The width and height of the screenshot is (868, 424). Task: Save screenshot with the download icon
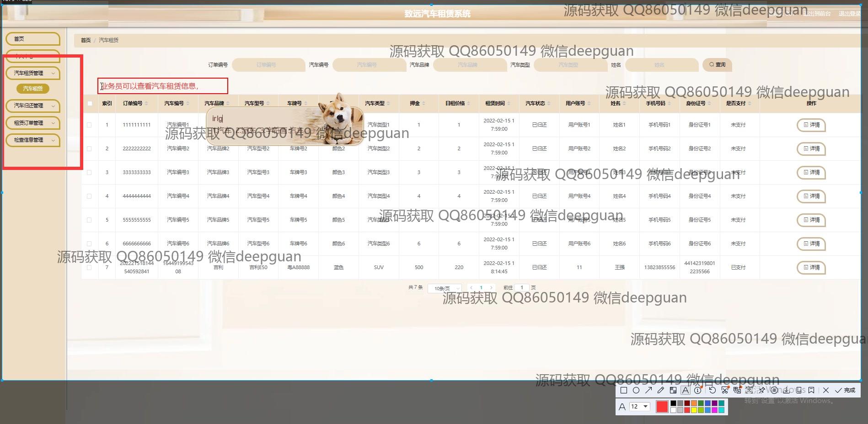click(786, 390)
